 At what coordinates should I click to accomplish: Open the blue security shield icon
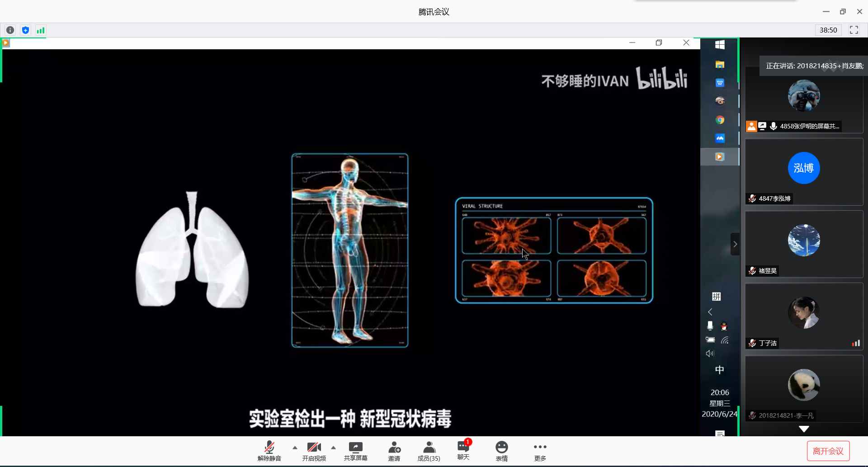(25, 30)
